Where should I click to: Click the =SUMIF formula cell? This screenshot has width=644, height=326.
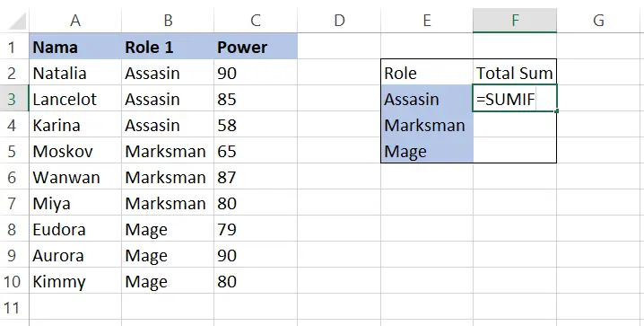[x=515, y=99]
